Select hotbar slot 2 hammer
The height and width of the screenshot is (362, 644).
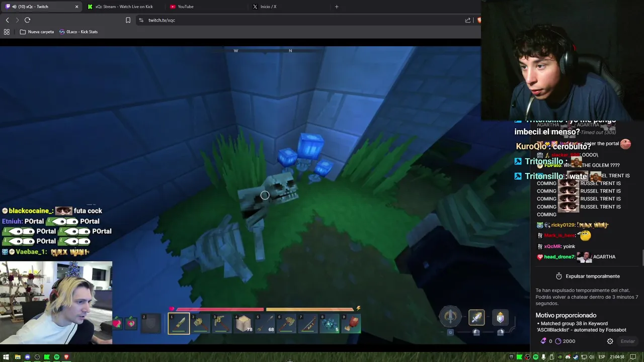click(x=200, y=323)
